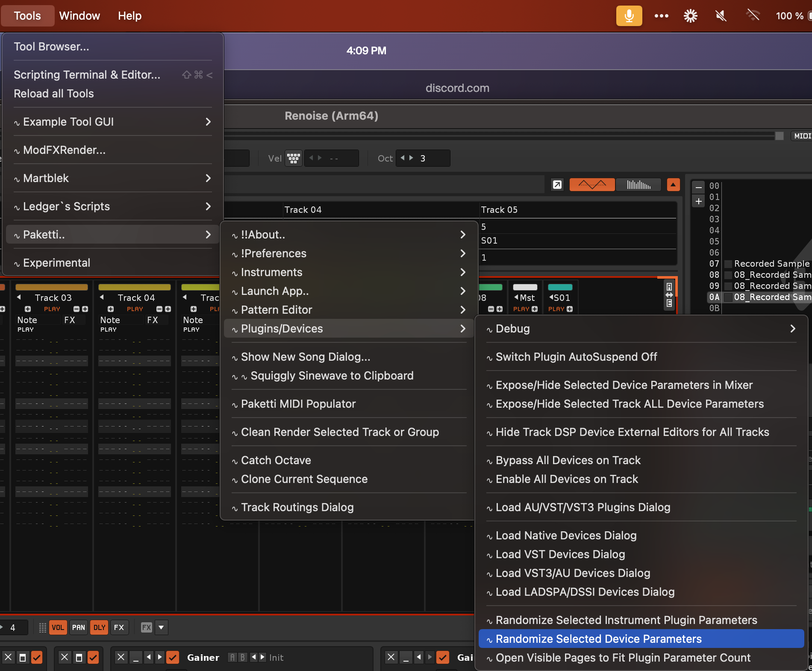
Task: Open the Window menu in the menu bar
Action: pos(79,16)
